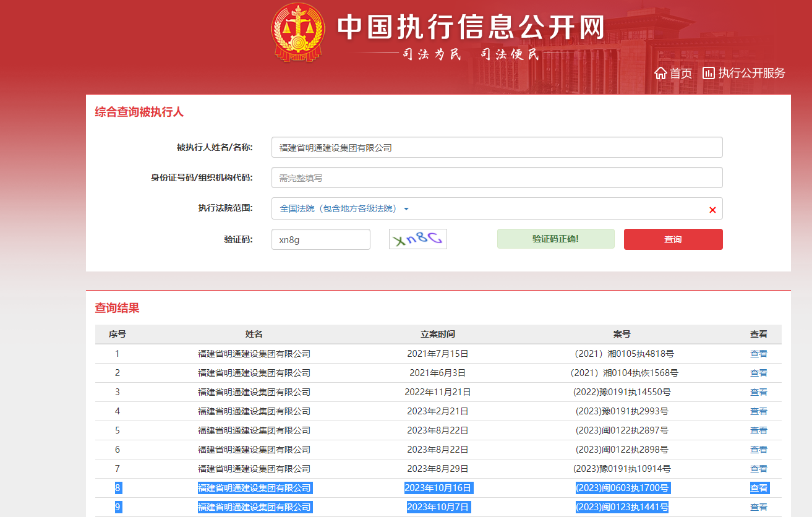
Task: Click the 验证码 text field
Action: tap(320, 240)
